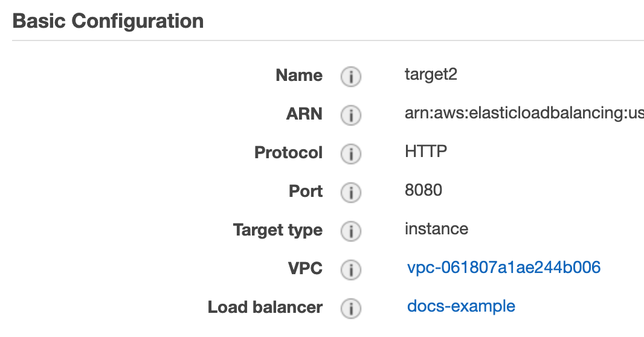Click the info icon next to Name
The height and width of the screenshot is (337, 644).
[350, 77]
